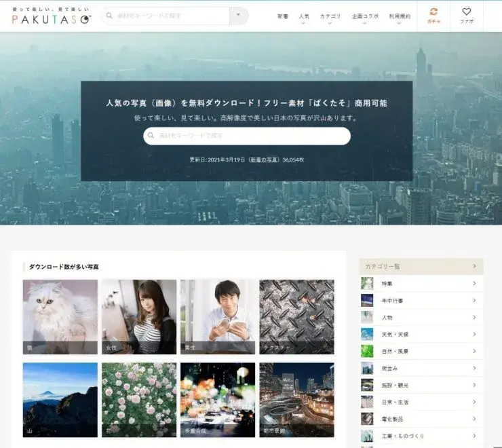Click the 工業・ものづくり category thumbnail icon
Screen dimensions: 502x448
(367, 436)
